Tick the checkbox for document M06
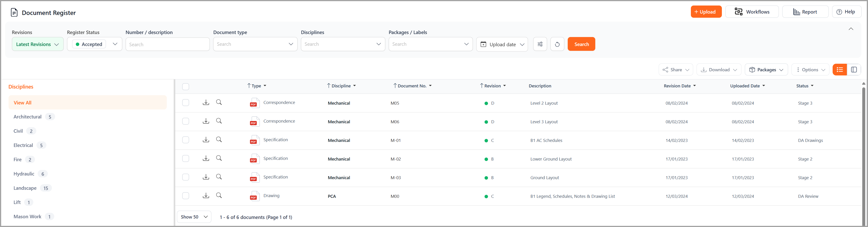 point(186,121)
